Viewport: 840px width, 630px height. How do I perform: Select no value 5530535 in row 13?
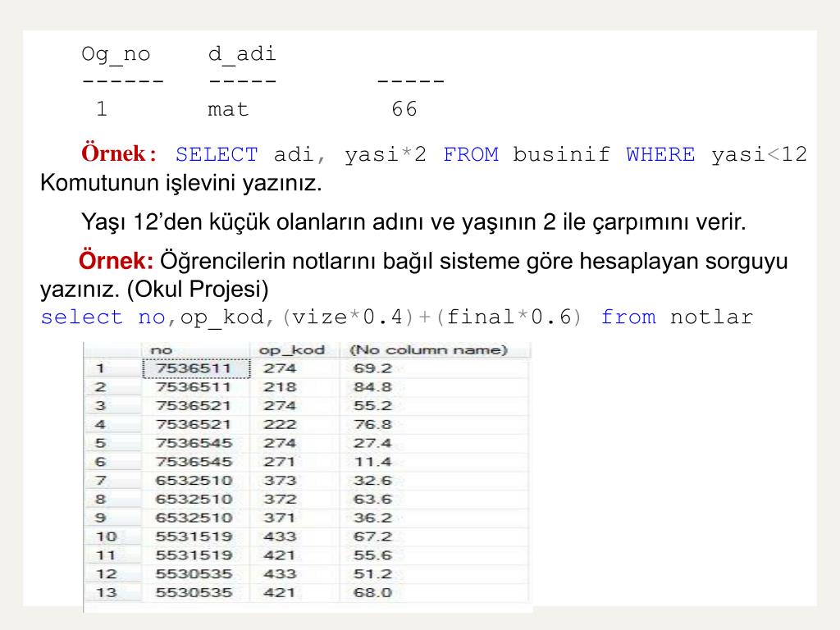[x=194, y=593]
